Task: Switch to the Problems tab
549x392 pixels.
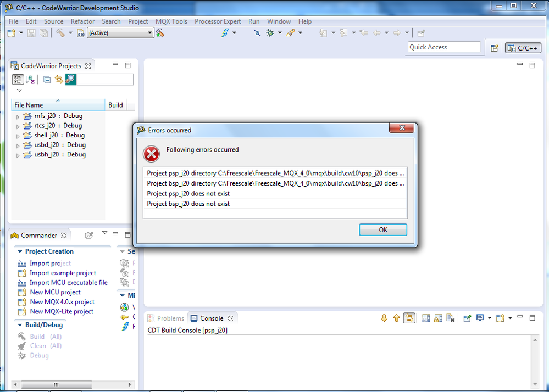Action: 166,318
